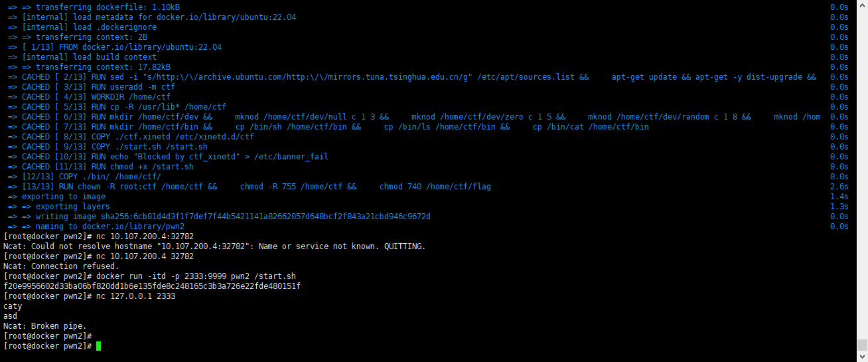Click the green terminal cursor block
868x362 pixels.
point(99,346)
